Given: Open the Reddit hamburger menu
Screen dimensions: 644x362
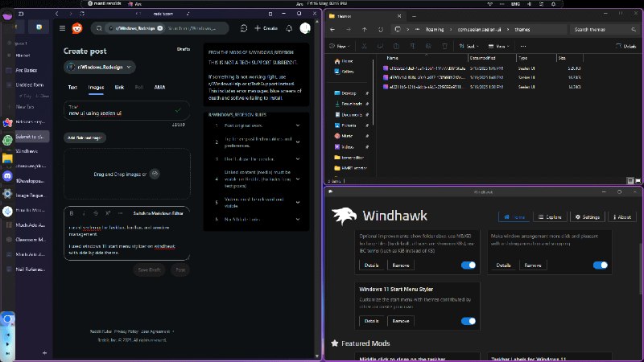Looking at the screenshot, I should [63, 28].
